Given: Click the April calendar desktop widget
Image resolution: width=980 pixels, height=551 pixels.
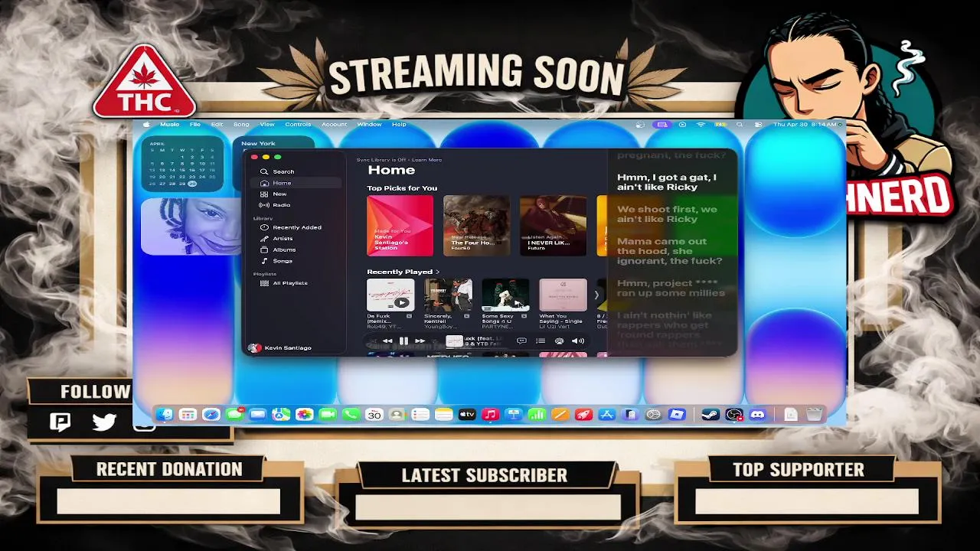Looking at the screenshot, I should coord(182,164).
